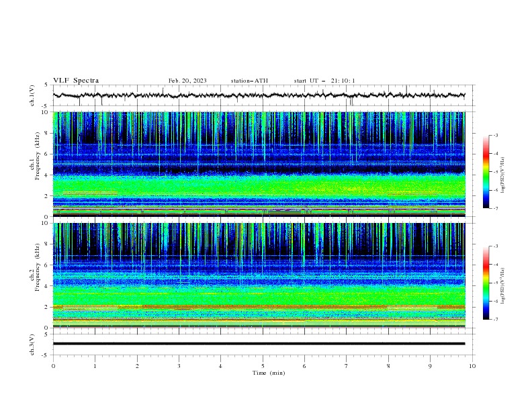The image size is (532, 411).
Task: Click the 'VLF Spectra' plot title
Action: point(76,81)
